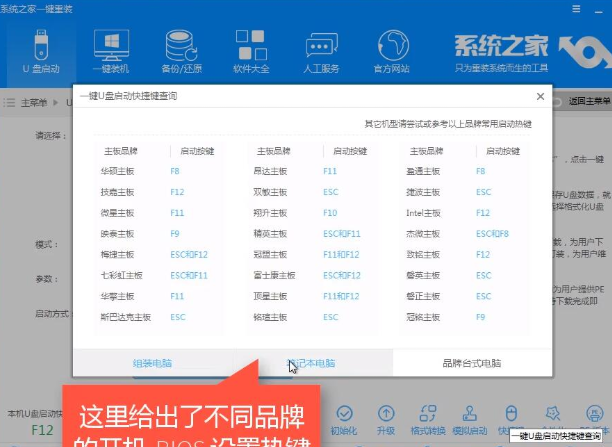Viewport: 612px width, 447px height.
Task: Open the 软件大全 software library
Action: pyautogui.click(x=250, y=50)
